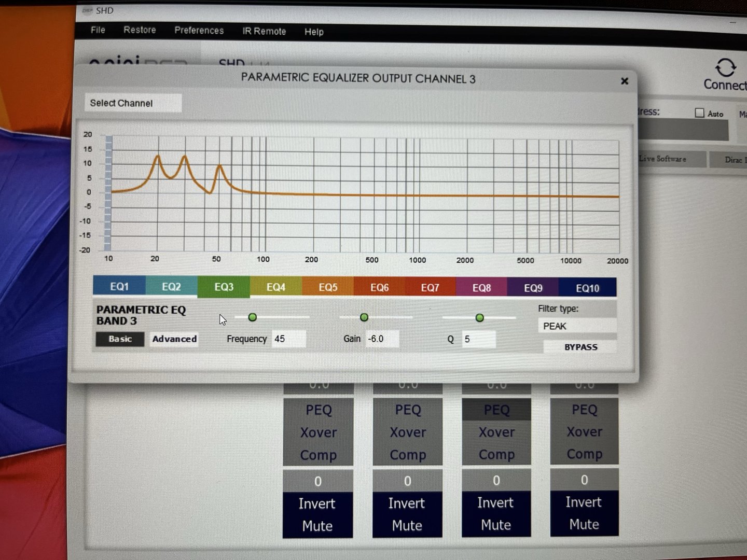Tick the Auto checkbox

click(699, 113)
